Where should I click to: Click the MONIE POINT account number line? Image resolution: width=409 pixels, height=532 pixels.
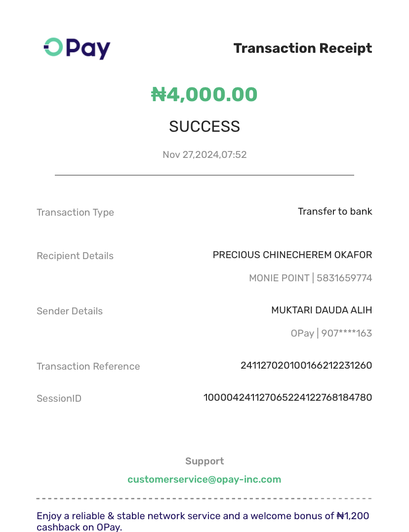[310, 278]
